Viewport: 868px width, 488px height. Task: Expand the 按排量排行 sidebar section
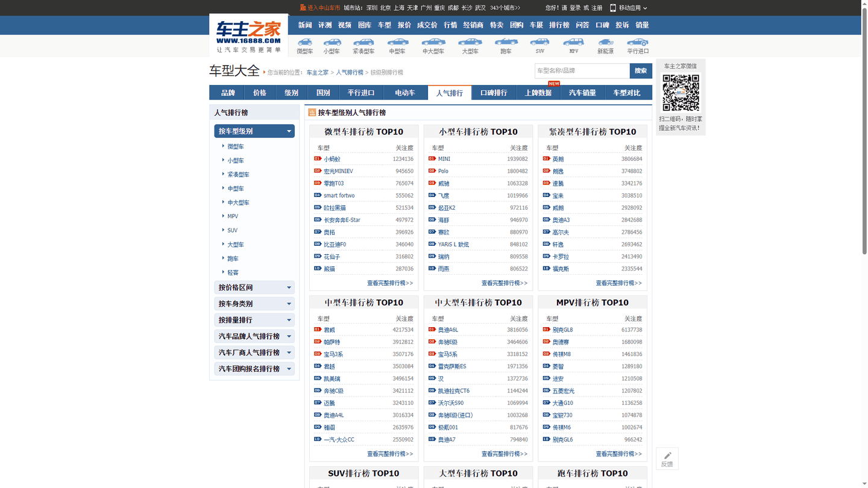click(254, 320)
